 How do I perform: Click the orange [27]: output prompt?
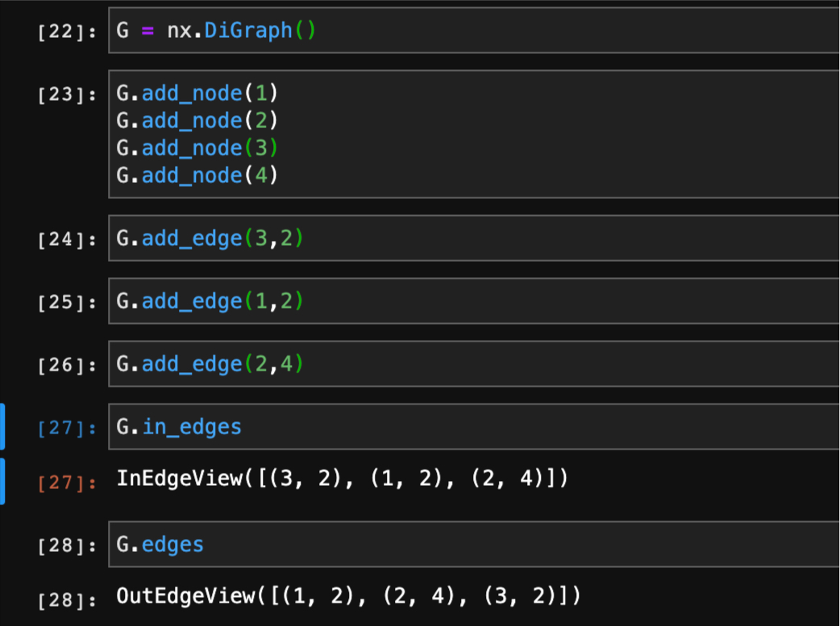pyautogui.click(x=67, y=480)
